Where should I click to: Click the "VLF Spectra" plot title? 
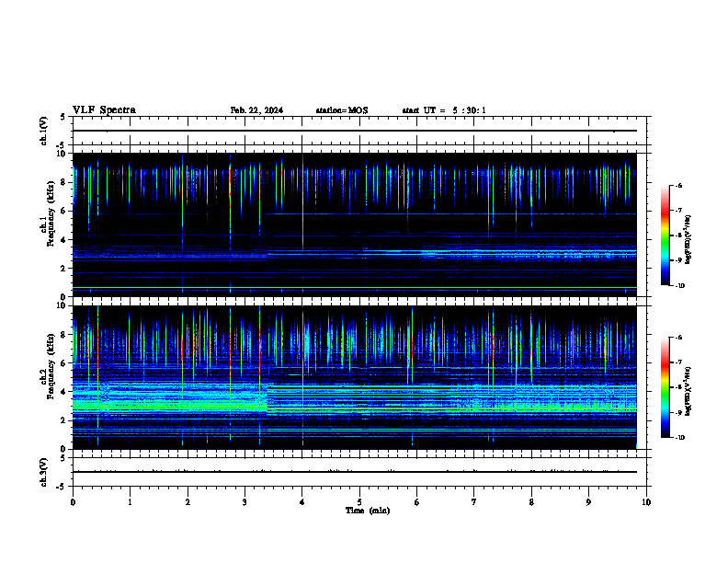click(104, 110)
